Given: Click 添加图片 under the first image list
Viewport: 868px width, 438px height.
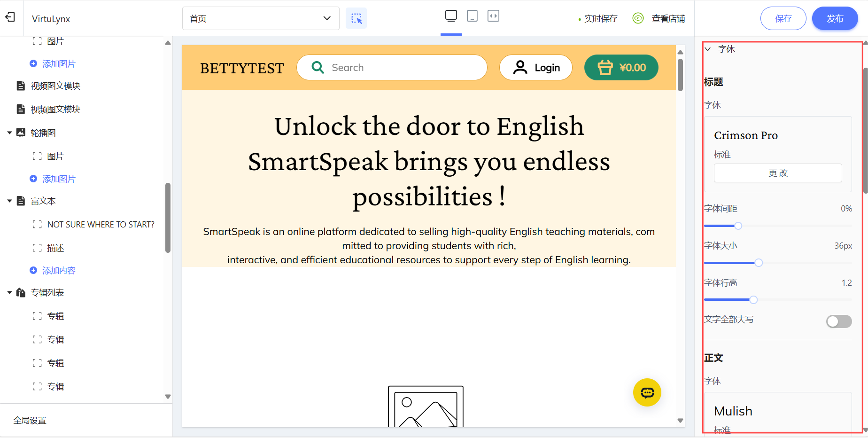Looking at the screenshot, I should [59, 63].
